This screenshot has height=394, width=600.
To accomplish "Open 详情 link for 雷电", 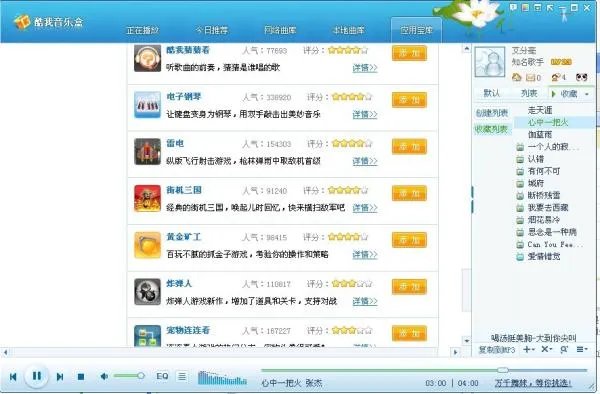I will (x=365, y=161).
